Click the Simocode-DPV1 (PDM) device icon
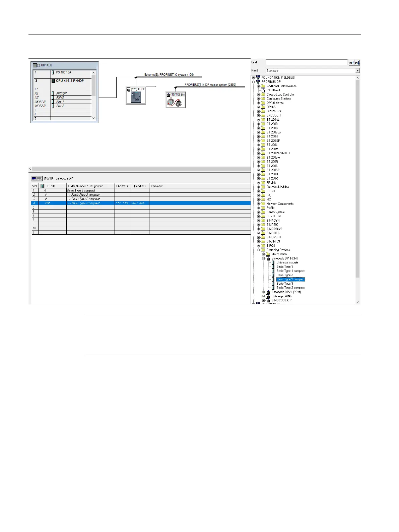 268,292
